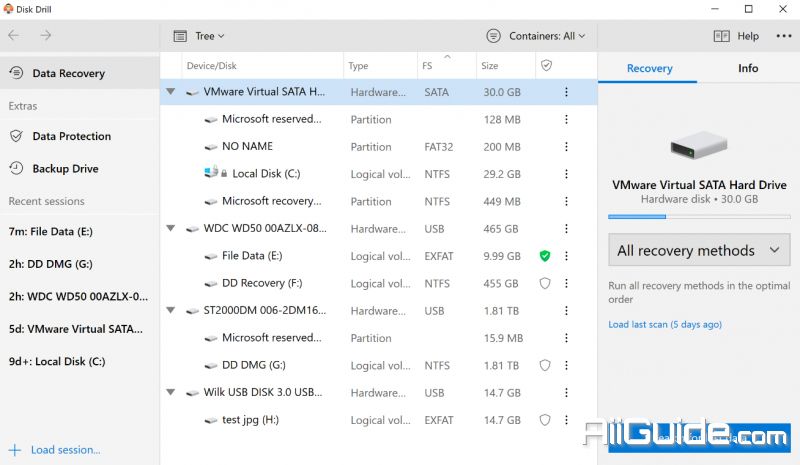Click the back navigation arrow

tap(14, 35)
